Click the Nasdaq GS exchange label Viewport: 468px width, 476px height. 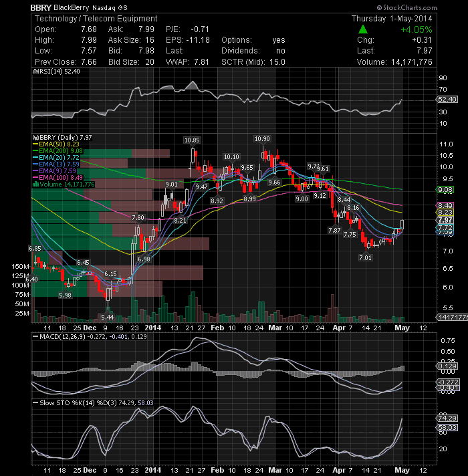[110, 8]
